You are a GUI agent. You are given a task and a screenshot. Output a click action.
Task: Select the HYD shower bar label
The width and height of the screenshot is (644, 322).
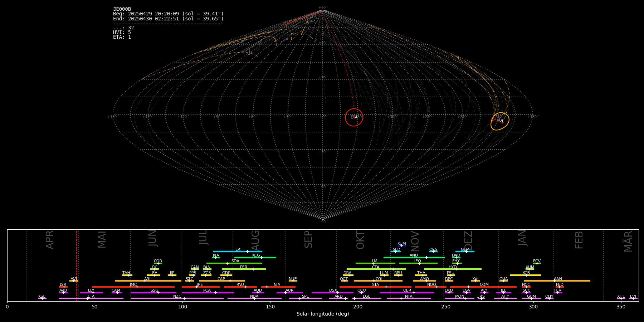(x=453, y=267)
